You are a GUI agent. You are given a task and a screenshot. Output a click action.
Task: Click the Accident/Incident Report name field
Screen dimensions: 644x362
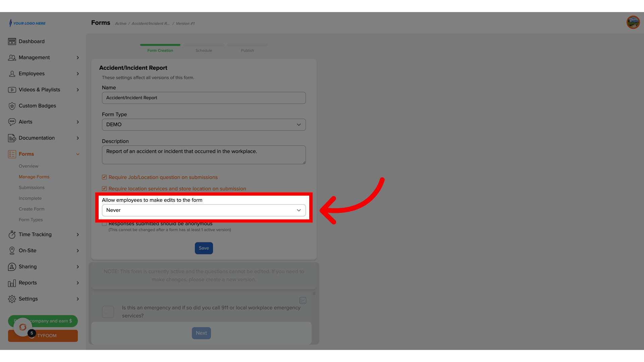[204, 98]
